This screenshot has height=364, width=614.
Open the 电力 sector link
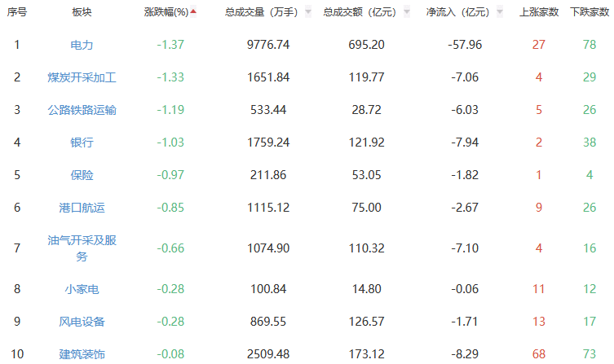pos(82,44)
